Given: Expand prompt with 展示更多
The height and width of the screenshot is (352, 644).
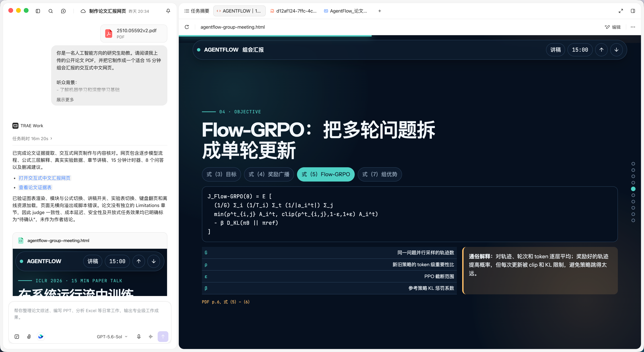Looking at the screenshot, I should click(65, 100).
